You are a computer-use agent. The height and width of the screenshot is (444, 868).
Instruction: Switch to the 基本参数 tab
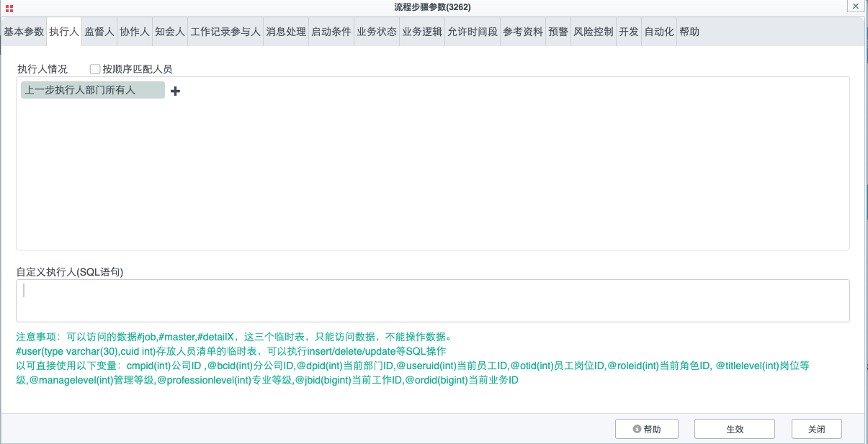tap(24, 32)
